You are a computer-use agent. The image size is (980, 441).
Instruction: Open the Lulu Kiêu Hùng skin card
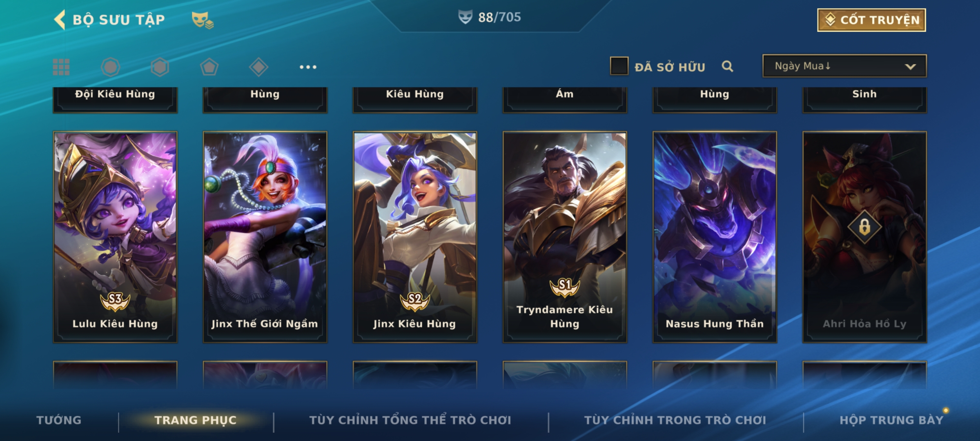coord(115,237)
